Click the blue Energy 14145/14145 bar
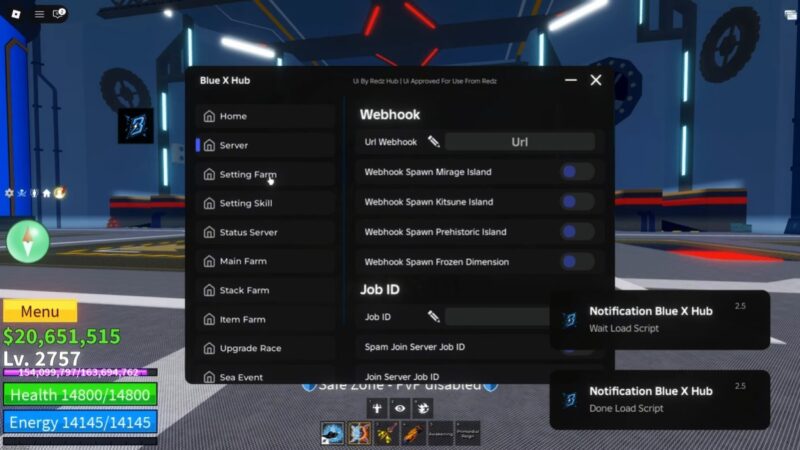This screenshot has height=450, width=800. pyautogui.click(x=80, y=422)
